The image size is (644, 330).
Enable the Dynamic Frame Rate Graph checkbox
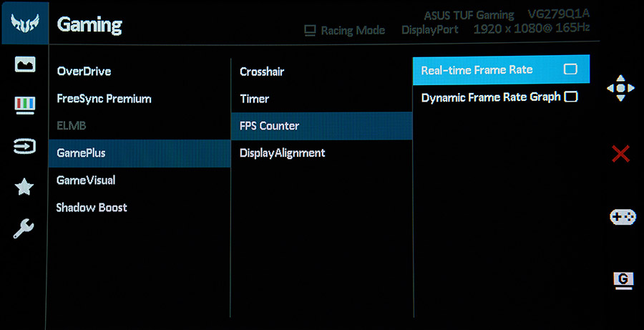point(571,97)
